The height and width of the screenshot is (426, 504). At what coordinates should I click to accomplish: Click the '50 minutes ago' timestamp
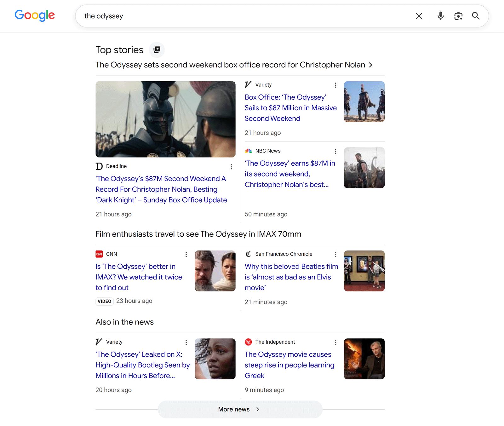[266, 214]
